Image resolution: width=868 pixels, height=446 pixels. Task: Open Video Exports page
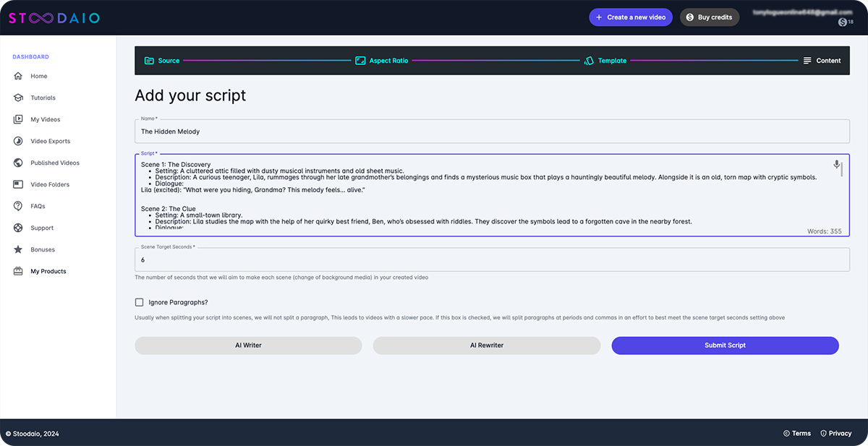pos(50,141)
